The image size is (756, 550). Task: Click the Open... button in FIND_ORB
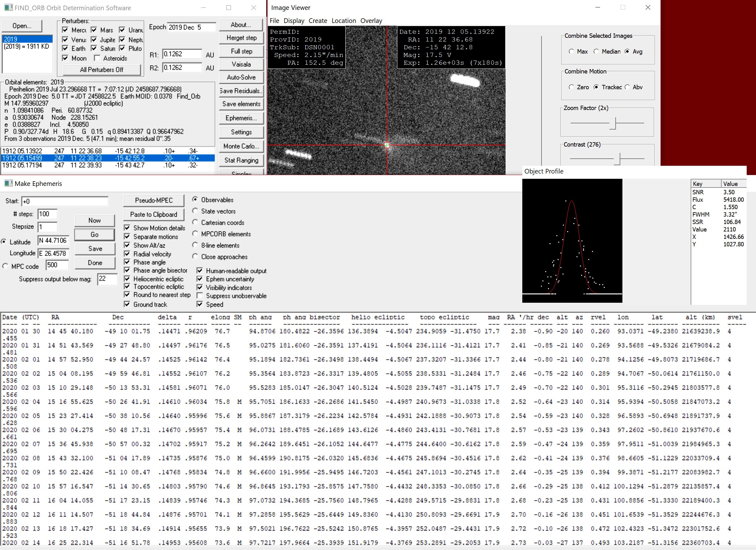pyautogui.click(x=22, y=26)
